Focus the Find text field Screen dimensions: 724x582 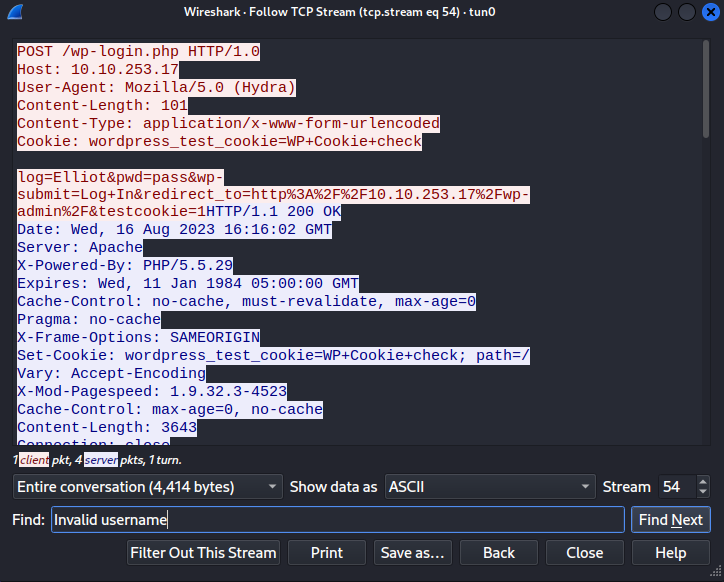click(338, 520)
